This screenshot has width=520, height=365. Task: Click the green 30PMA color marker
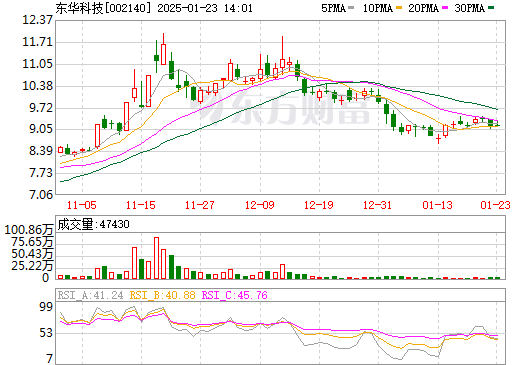pos(491,8)
